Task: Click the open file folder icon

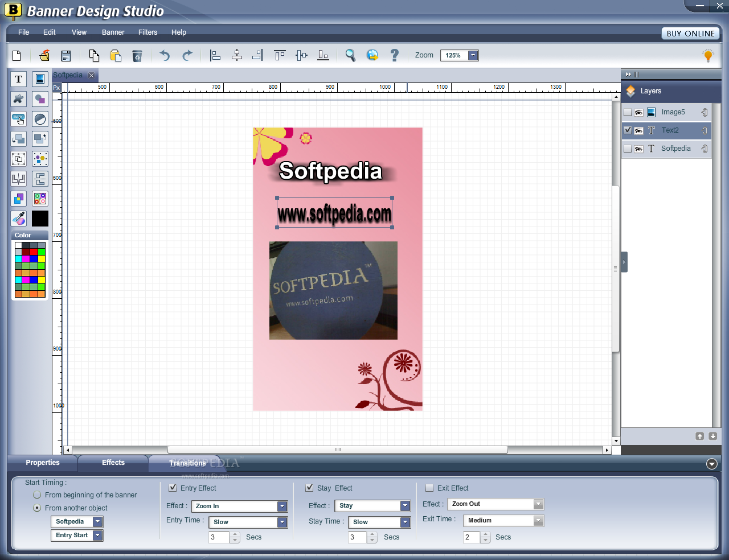Action: click(44, 55)
